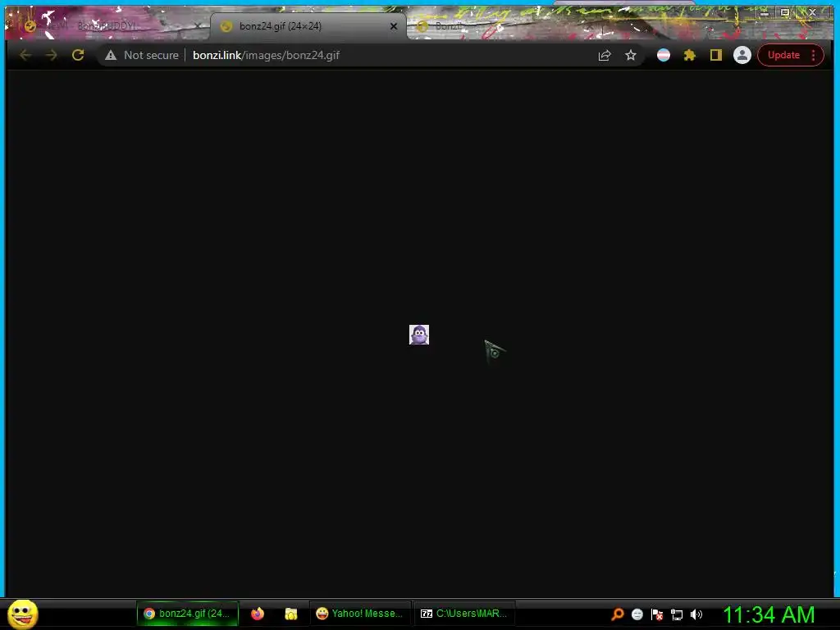Image resolution: width=840 pixels, height=630 pixels.
Task: Toggle the browser side panel
Action: [x=715, y=55]
